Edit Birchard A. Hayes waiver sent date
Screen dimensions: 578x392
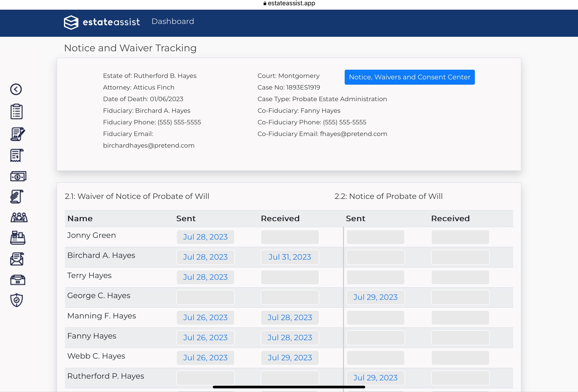205,257
